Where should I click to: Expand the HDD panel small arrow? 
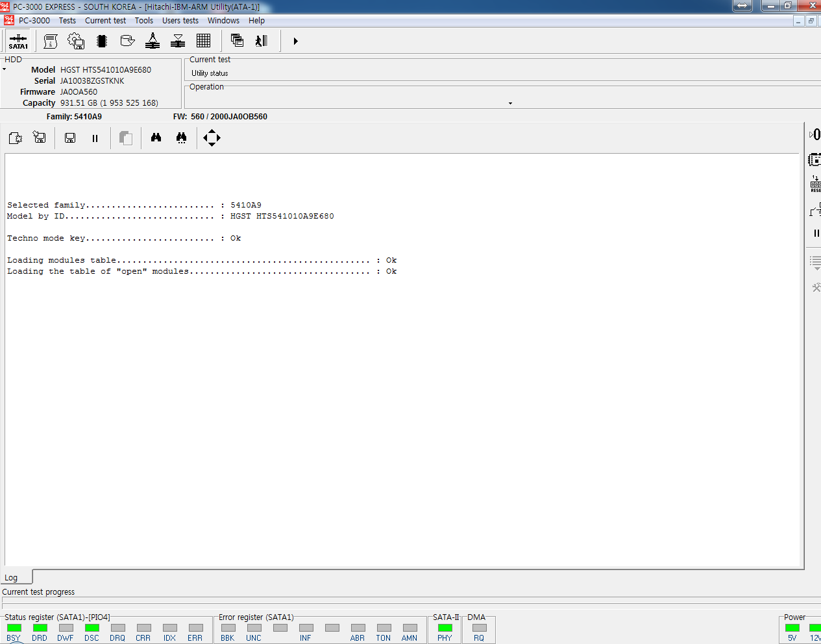click(x=4, y=69)
